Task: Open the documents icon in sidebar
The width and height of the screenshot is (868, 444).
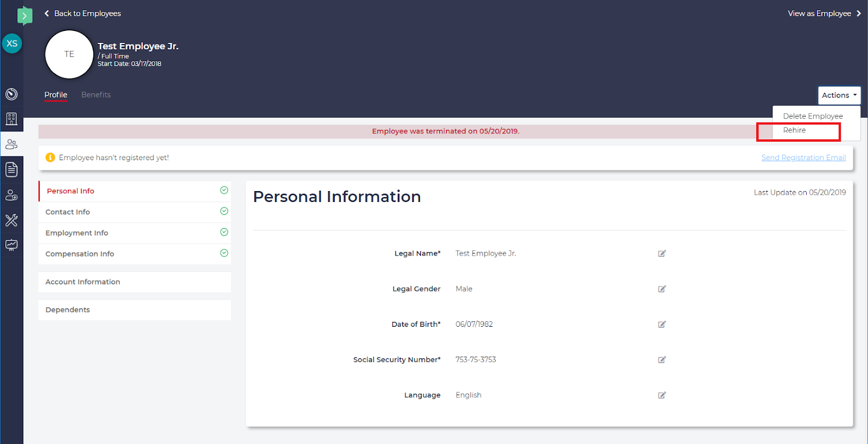Action: pyautogui.click(x=11, y=170)
